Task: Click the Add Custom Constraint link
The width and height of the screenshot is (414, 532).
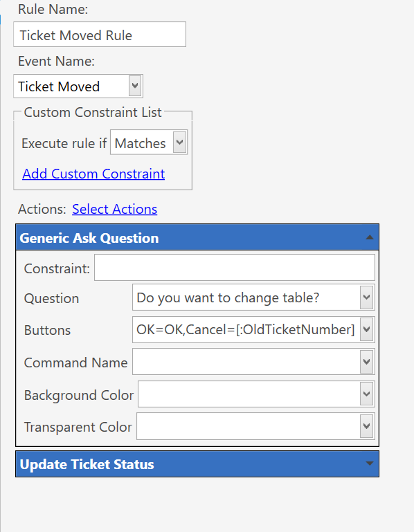Action: point(93,174)
